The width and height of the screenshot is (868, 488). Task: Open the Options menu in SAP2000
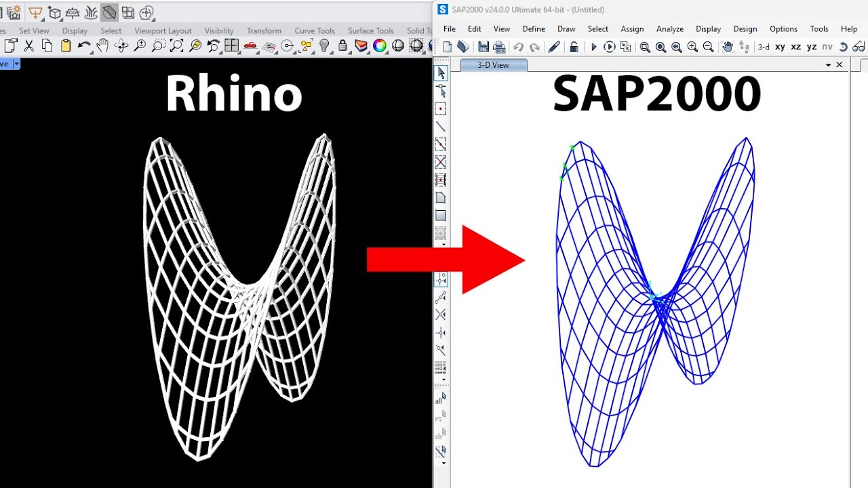tap(783, 29)
